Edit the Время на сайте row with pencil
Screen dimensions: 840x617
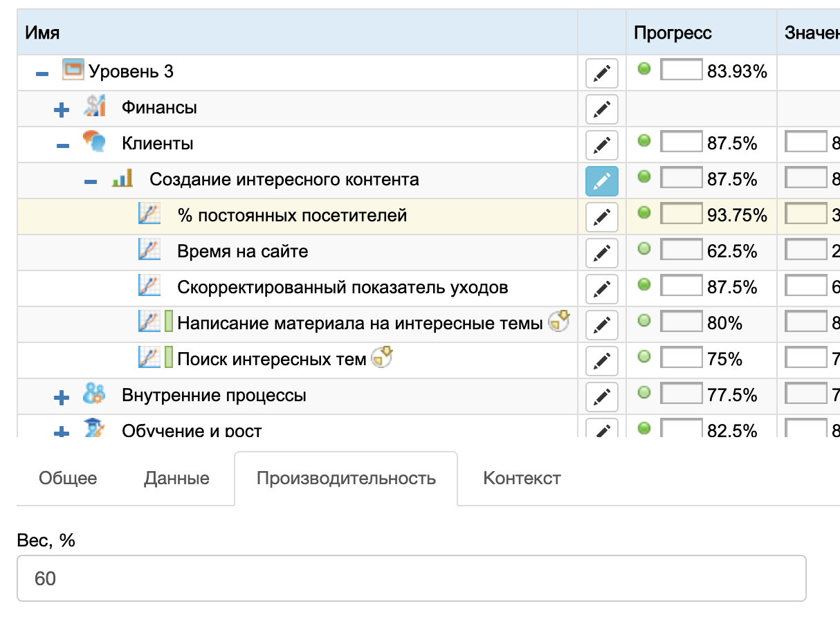click(601, 252)
